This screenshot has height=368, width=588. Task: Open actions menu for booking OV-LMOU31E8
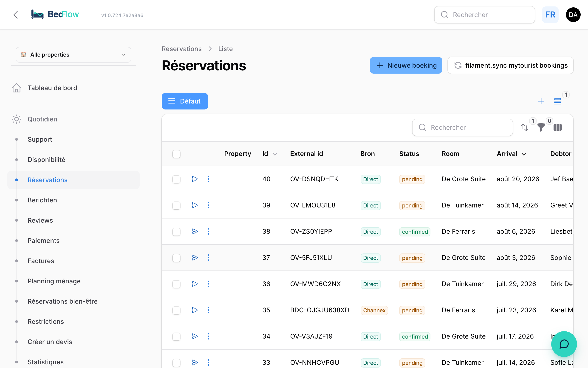tap(209, 205)
